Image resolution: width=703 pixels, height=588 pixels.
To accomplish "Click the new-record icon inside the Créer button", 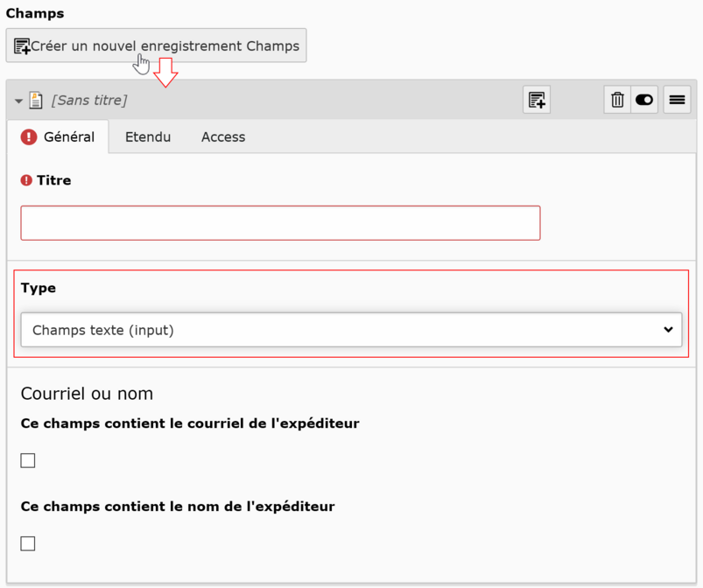I will coord(22,46).
